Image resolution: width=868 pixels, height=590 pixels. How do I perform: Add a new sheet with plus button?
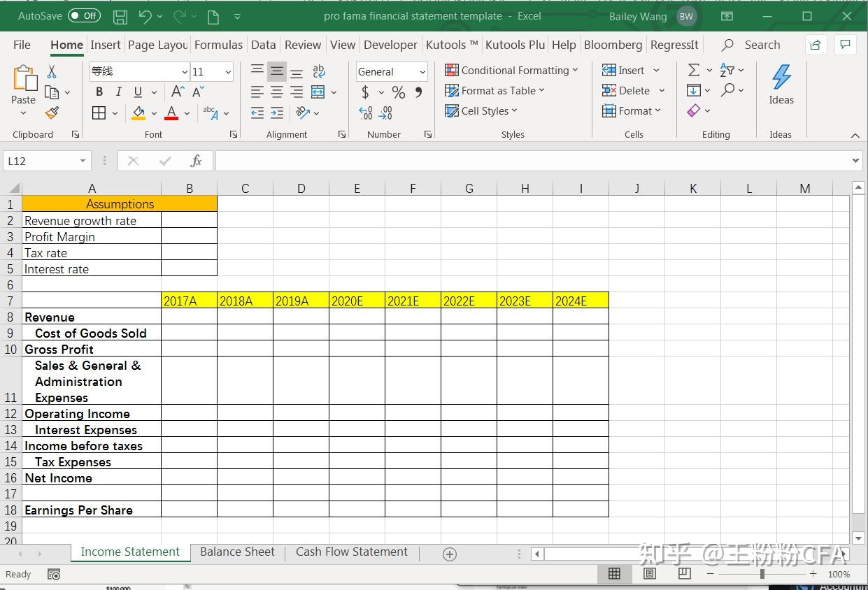pyautogui.click(x=450, y=554)
